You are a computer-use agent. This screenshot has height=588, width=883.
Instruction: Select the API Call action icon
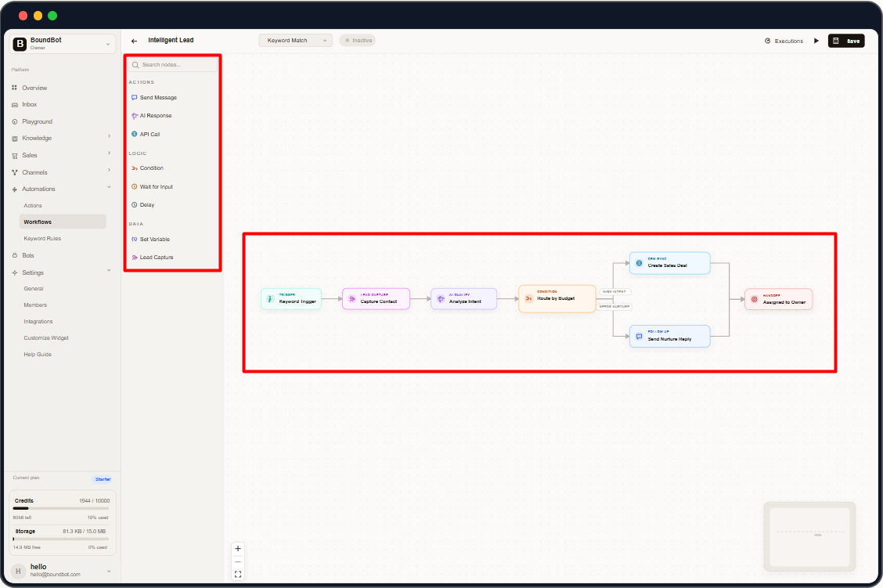pos(135,134)
